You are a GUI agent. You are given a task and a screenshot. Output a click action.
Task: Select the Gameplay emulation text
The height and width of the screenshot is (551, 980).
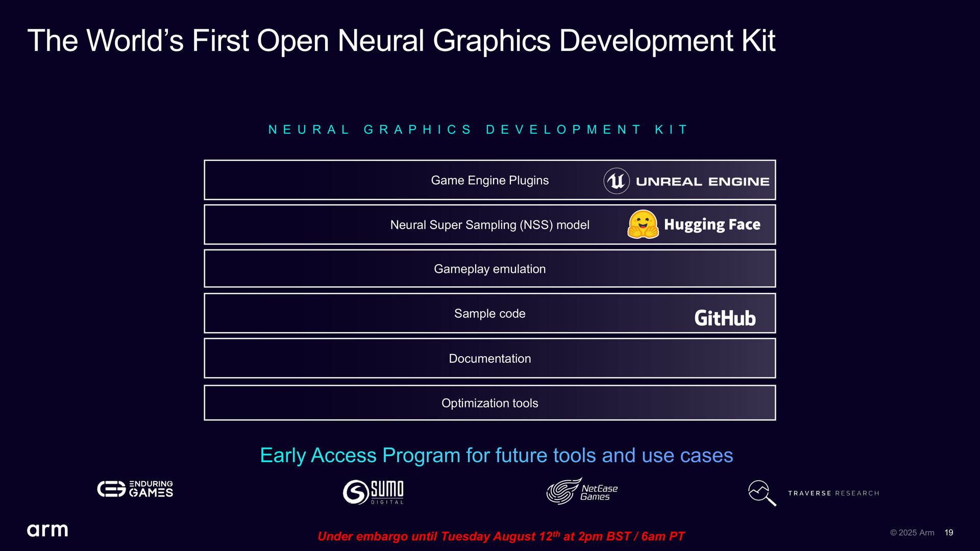[489, 269]
